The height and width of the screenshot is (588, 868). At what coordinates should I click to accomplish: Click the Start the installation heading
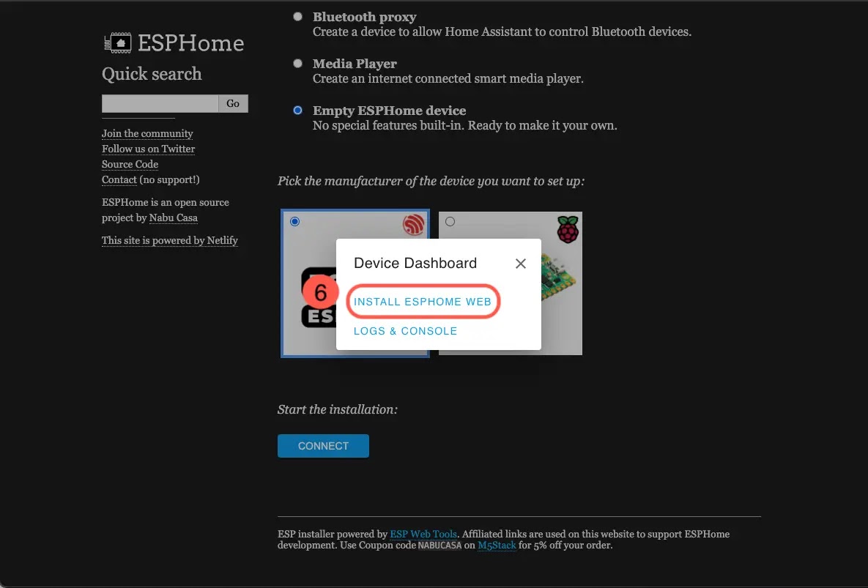338,409
